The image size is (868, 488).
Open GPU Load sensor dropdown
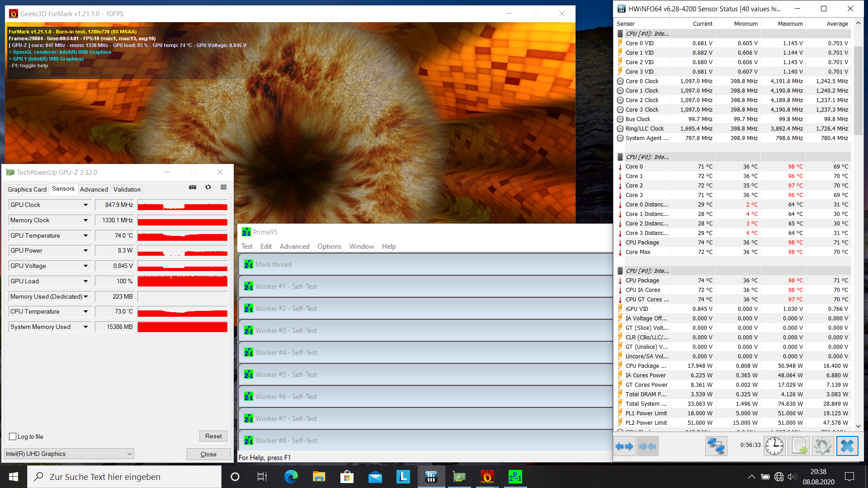[85, 282]
